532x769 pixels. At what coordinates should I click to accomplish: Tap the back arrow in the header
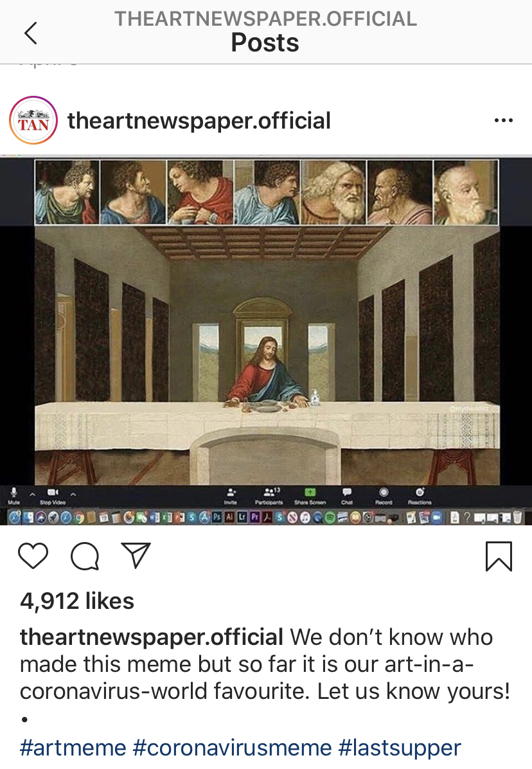click(x=31, y=33)
